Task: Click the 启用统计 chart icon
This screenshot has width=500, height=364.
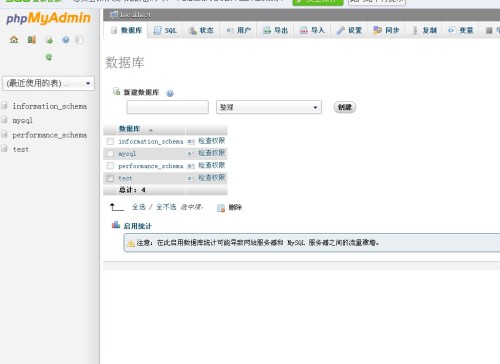Action: pos(116,225)
